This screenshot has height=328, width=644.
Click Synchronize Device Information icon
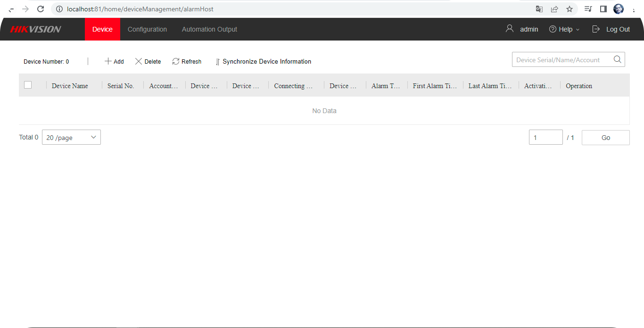click(x=217, y=62)
